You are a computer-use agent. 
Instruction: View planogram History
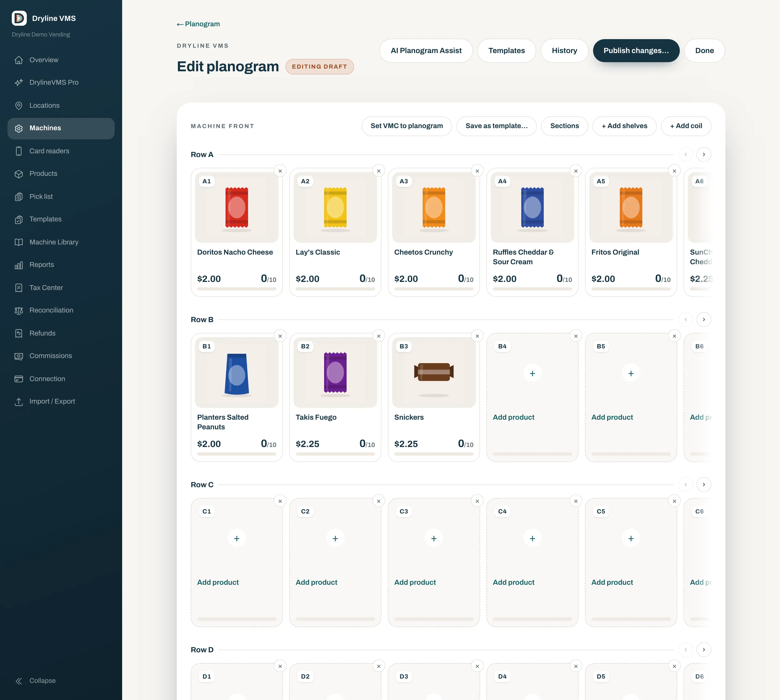coord(564,50)
